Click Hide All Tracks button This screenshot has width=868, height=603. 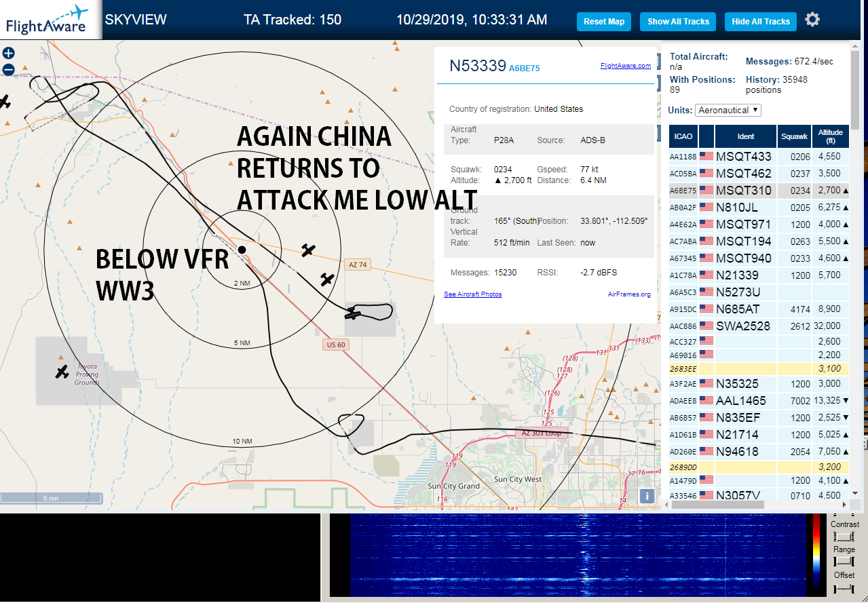pyautogui.click(x=761, y=22)
